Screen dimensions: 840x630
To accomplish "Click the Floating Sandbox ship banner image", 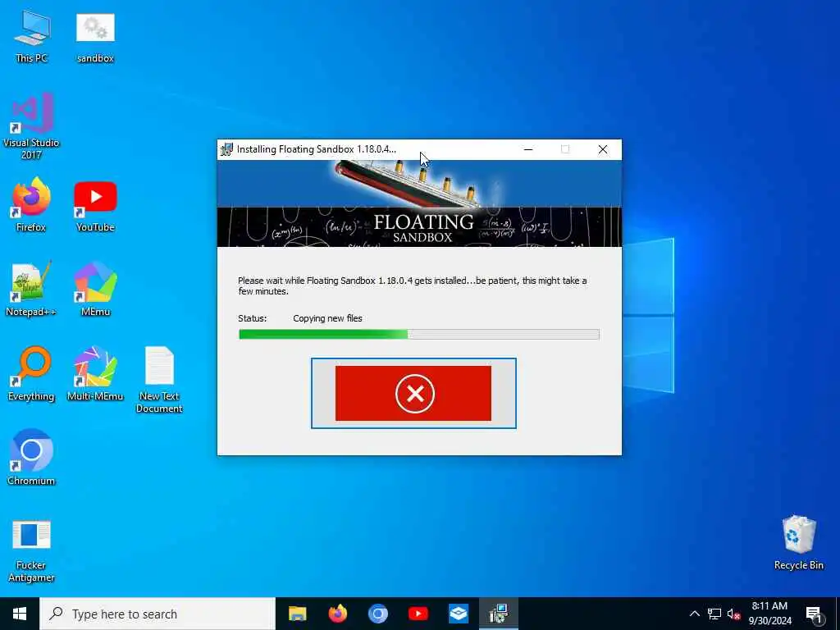I will (x=419, y=203).
